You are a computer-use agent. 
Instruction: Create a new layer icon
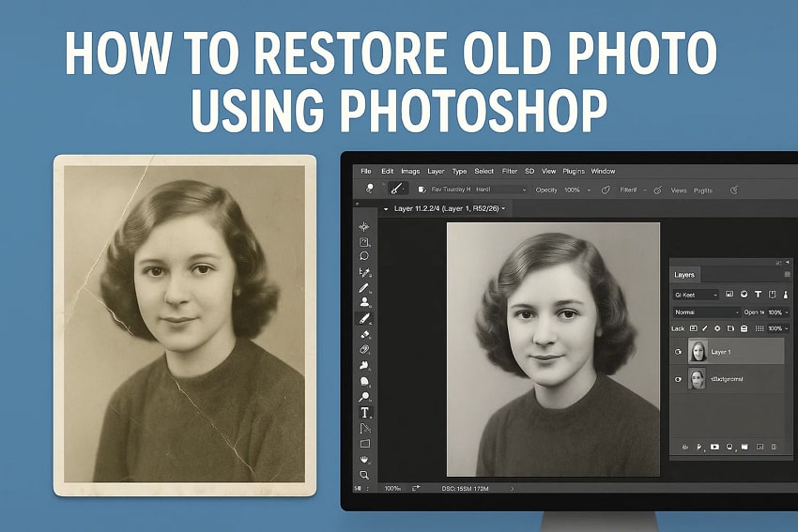pyautogui.click(x=760, y=447)
